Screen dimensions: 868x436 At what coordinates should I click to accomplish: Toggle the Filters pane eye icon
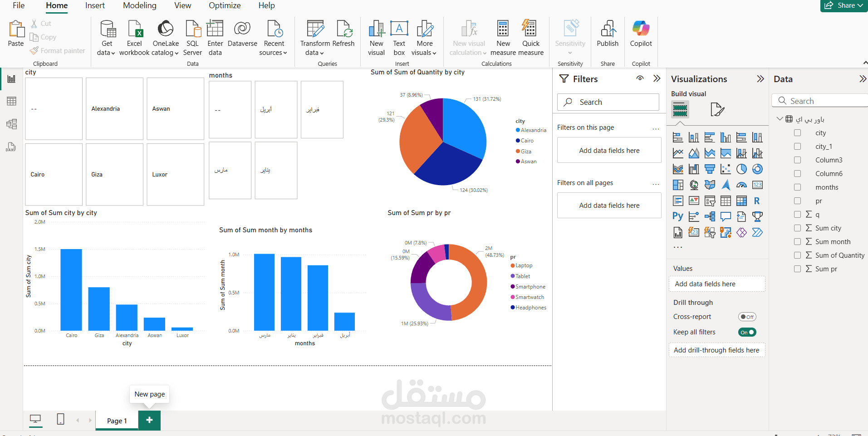pos(640,78)
